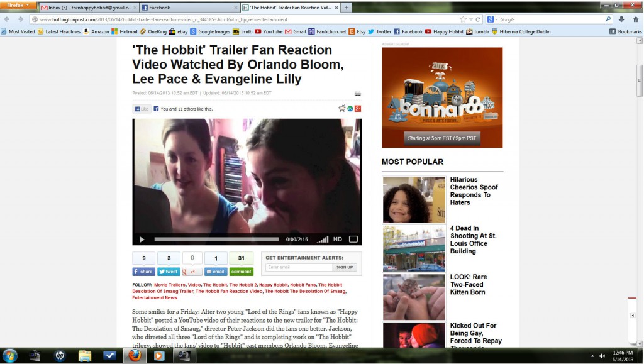Viewport: 644px width, 364px height.
Task: Open the green comment button
Action: (x=241, y=272)
